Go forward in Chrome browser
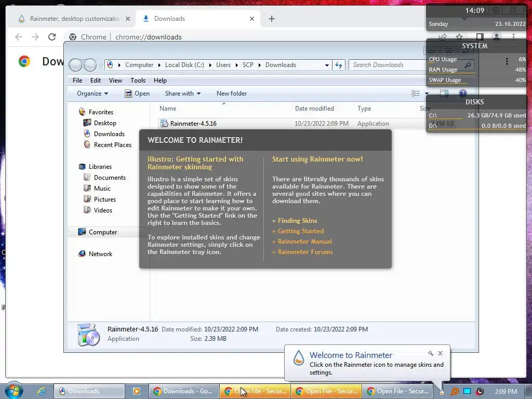The height and width of the screenshot is (399, 532). coord(35,37)
